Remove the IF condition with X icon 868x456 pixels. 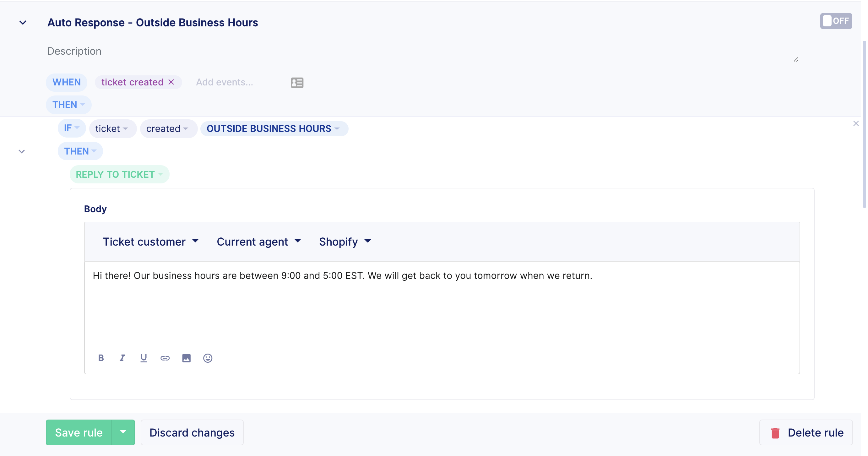pyautogui.click(x=856, y=124)
